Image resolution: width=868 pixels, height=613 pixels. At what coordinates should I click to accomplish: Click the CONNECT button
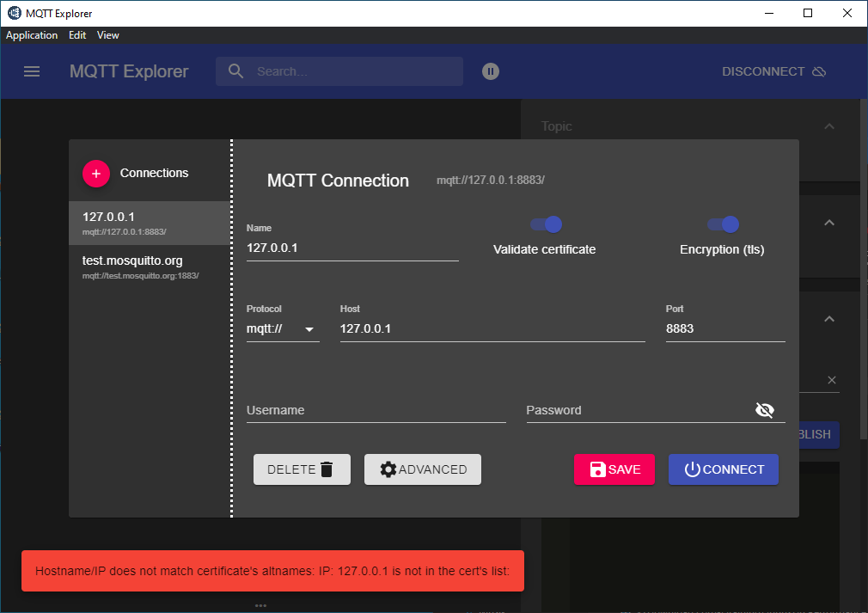click(723, 469)
